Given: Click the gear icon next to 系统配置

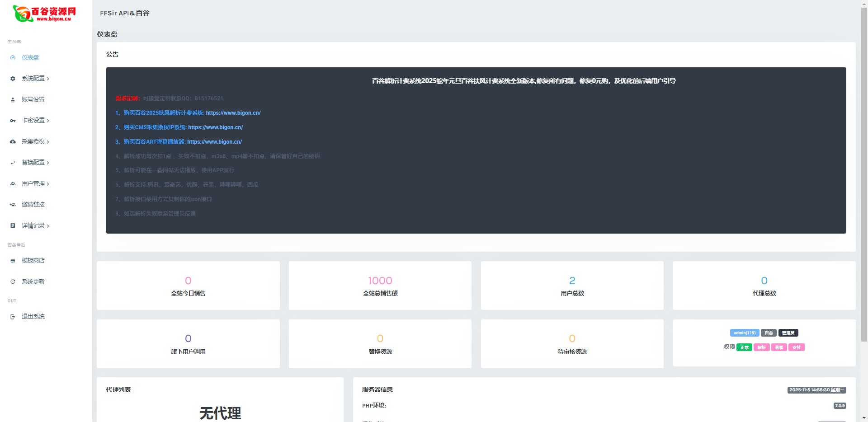Looking at the screenshot, I should click(13, 79).
